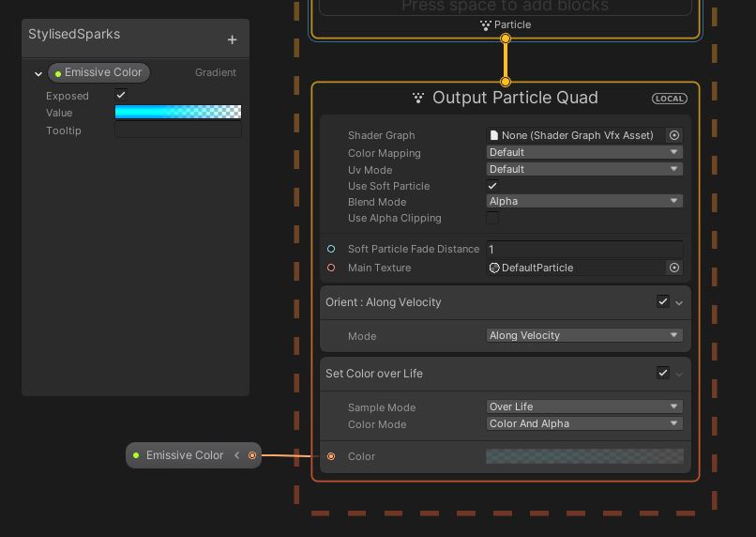The image size is (756, 537).
Task: Click the DefaultParticle texture field
Action: [576, 268]
